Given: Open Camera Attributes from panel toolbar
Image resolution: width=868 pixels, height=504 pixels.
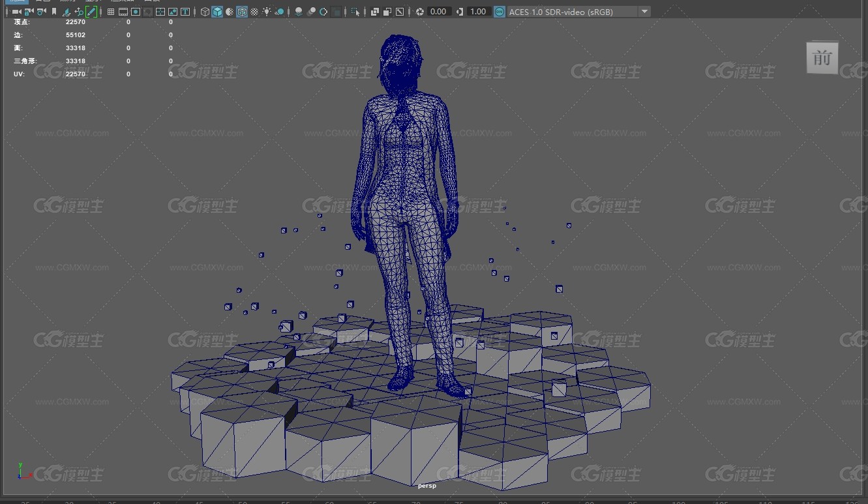Looking at the screenshot, I should click(x=41, y=12).
